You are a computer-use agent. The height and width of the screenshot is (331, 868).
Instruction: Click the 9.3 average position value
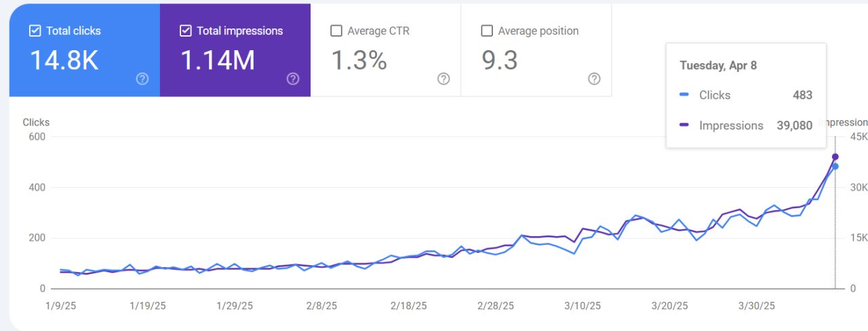500,60
